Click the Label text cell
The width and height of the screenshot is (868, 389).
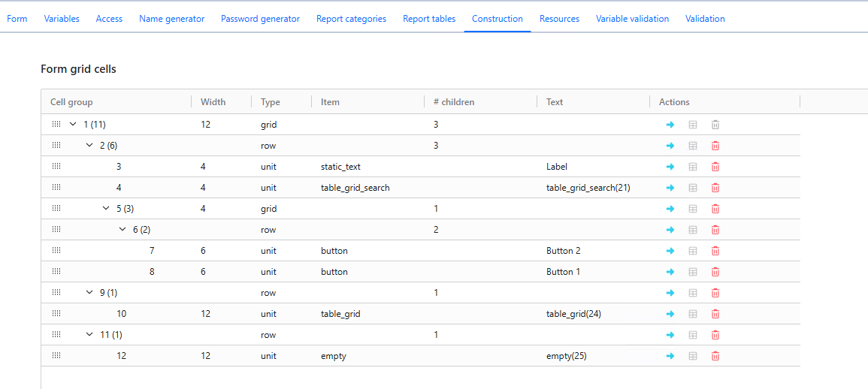coord(556,167)
